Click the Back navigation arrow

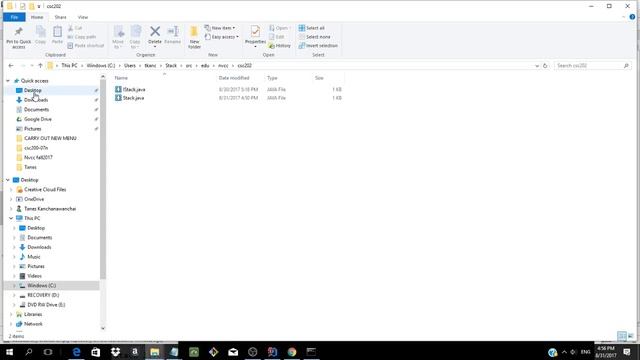11,65
